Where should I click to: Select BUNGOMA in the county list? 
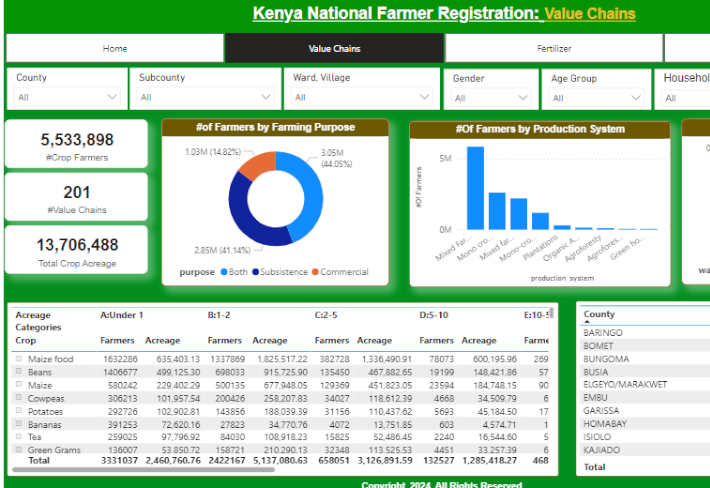click(606, 359)
